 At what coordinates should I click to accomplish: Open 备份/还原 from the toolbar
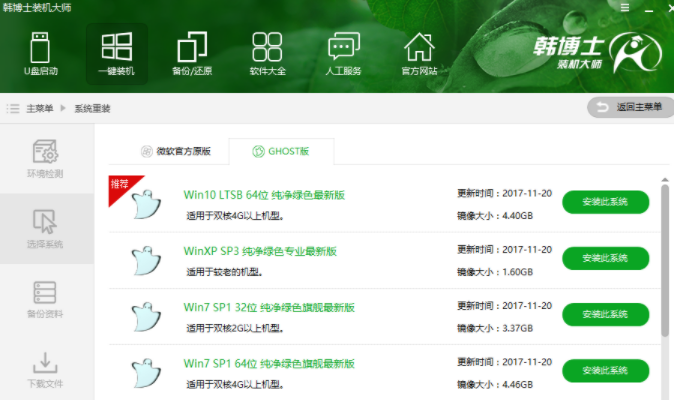(192, 54)
